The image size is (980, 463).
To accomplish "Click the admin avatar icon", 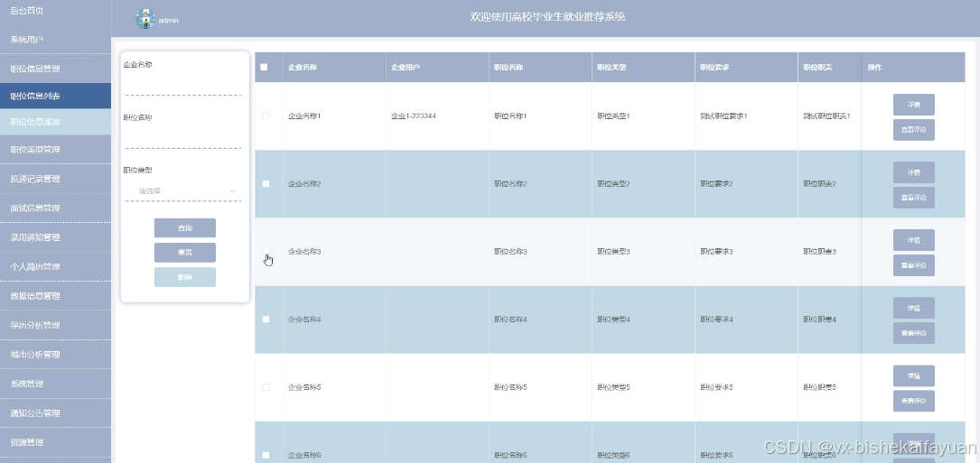I will 145,19.
